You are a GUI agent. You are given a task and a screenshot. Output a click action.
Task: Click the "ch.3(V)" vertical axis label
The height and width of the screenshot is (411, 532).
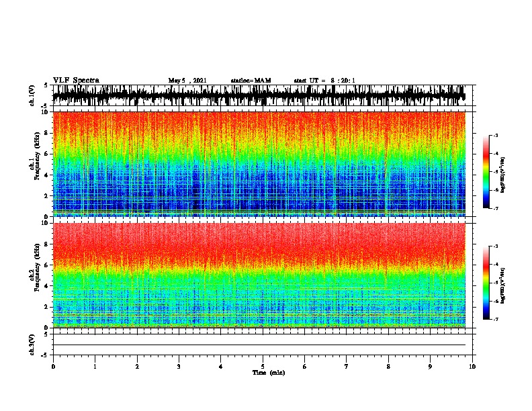point(32,345)
